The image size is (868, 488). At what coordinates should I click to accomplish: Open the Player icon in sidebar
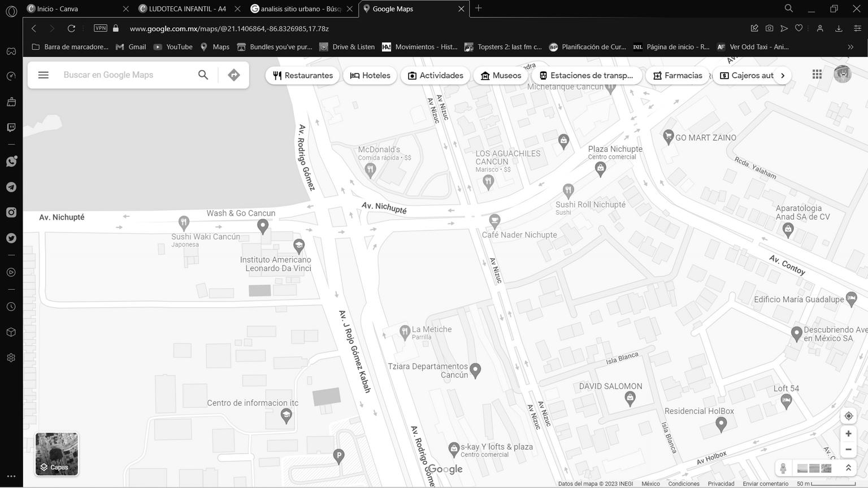pos(11,272)
